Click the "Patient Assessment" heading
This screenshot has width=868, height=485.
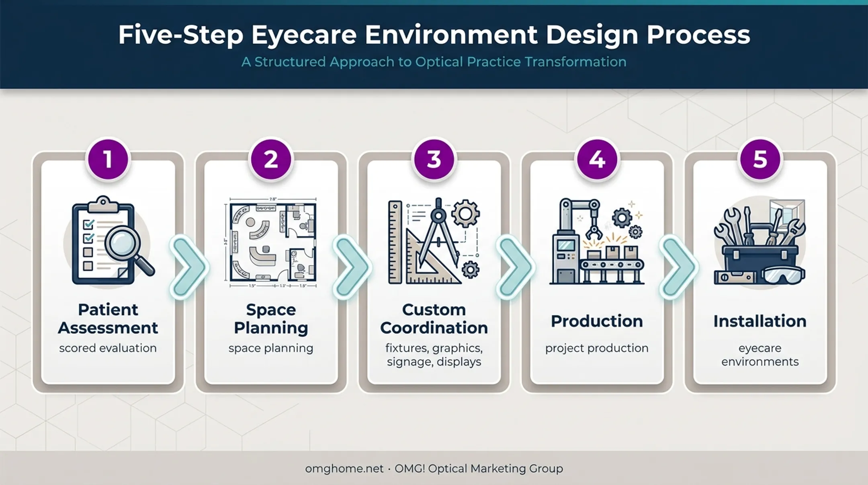(108, 319)
